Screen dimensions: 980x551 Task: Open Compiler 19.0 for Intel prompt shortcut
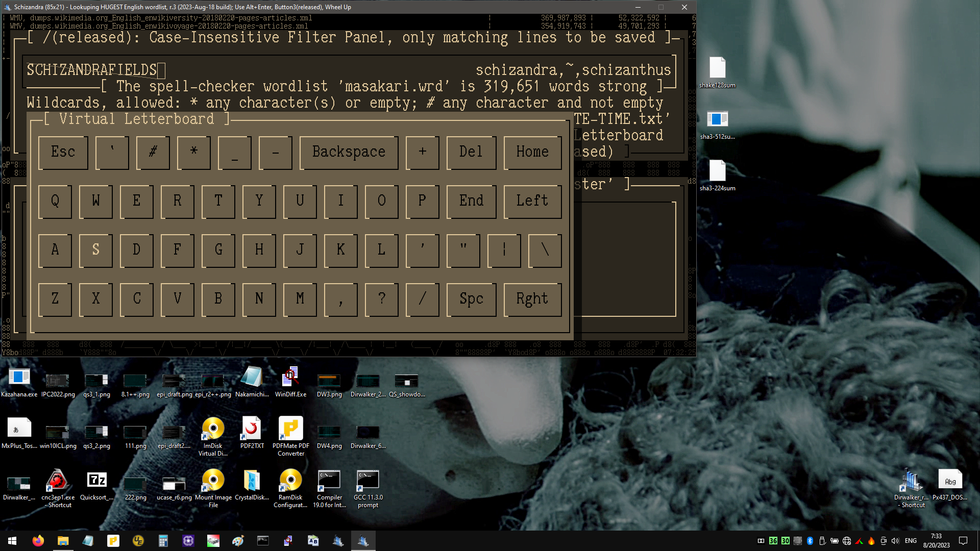(x=329, y=488)
